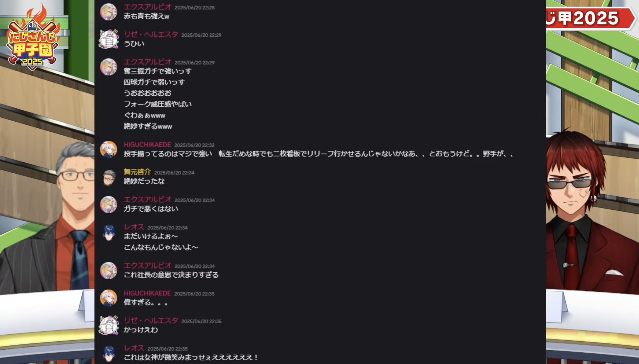Click エクスアルビオ's avatar beside 赤も青も強えw
639x364 pixels.
tap(108, 12)
